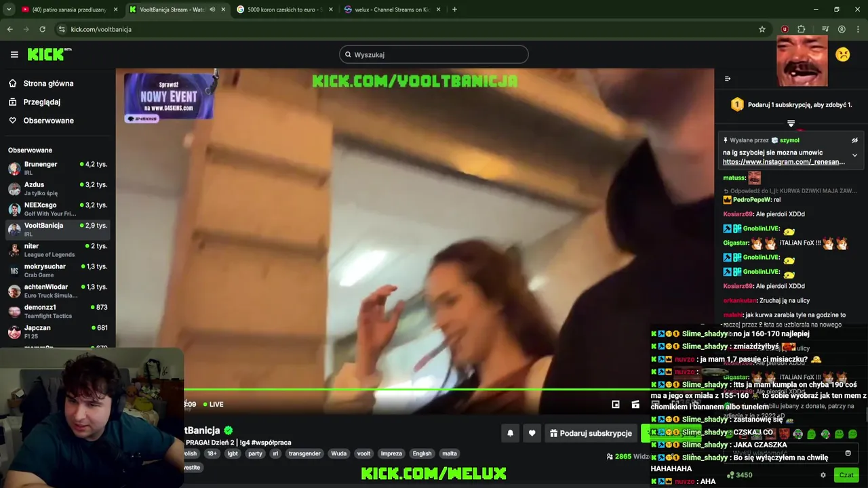Toggle follow heart button
This screenshot has width=868, height=488.
pos(532,433)
